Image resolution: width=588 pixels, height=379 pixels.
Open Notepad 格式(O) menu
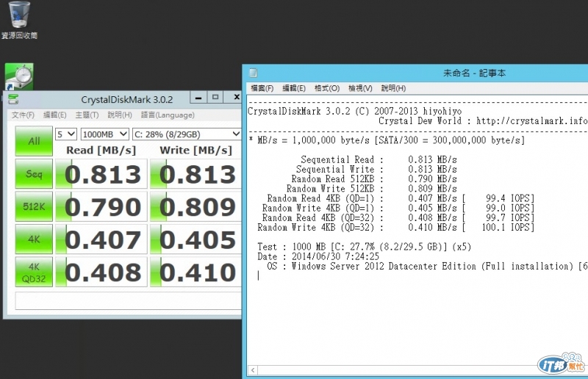tap(327, 88)
